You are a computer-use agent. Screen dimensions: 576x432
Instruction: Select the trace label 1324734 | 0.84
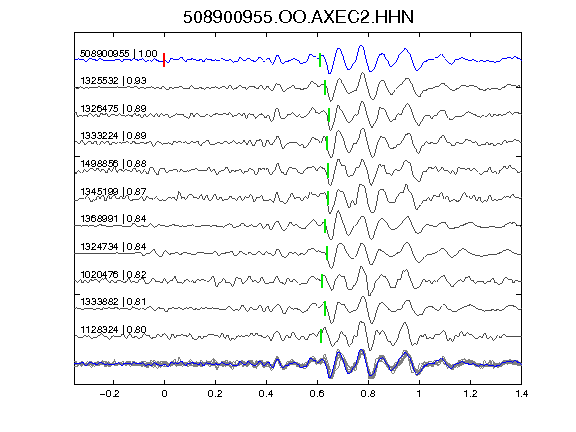coord(114,246)
